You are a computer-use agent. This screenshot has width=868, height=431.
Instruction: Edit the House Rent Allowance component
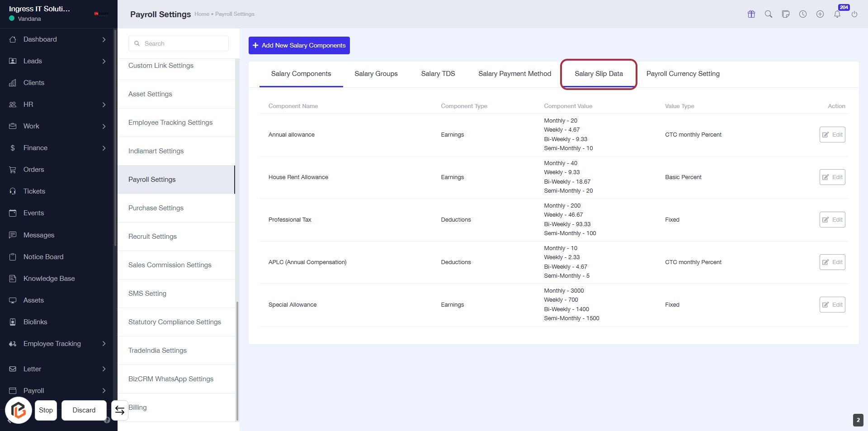(832, 177)
